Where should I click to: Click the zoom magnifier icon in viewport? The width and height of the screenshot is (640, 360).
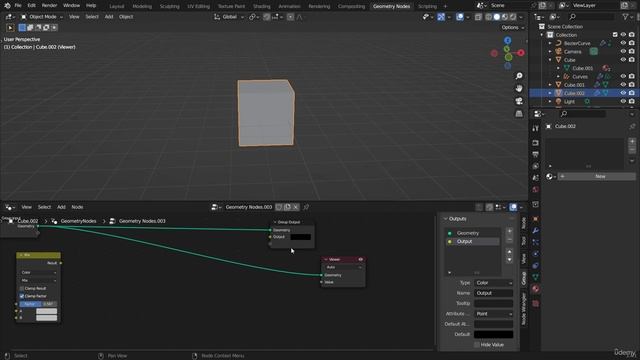coord(519,76)
